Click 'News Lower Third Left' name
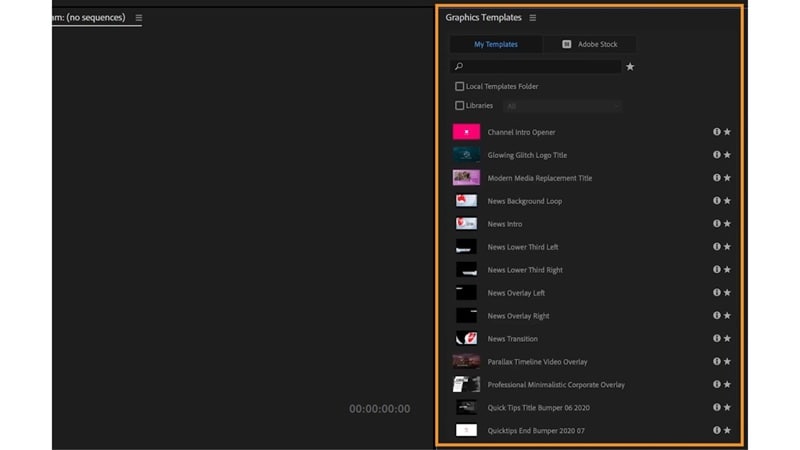 tap(523, 247)
